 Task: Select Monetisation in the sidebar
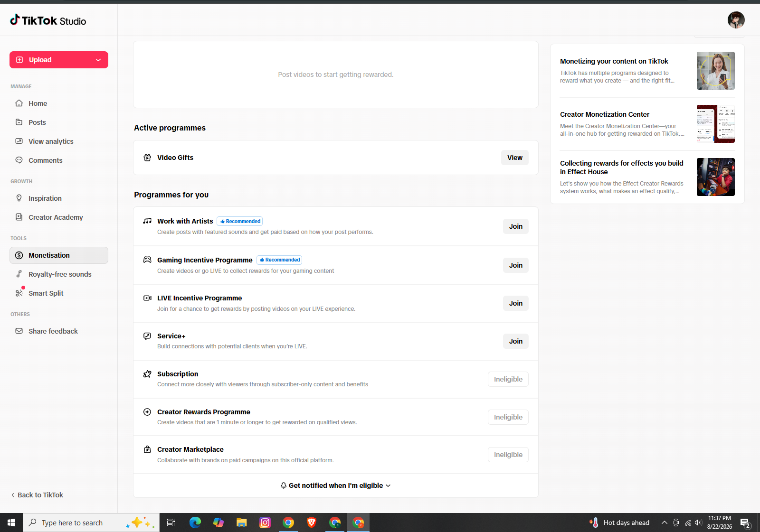click(x=59, y=255)
